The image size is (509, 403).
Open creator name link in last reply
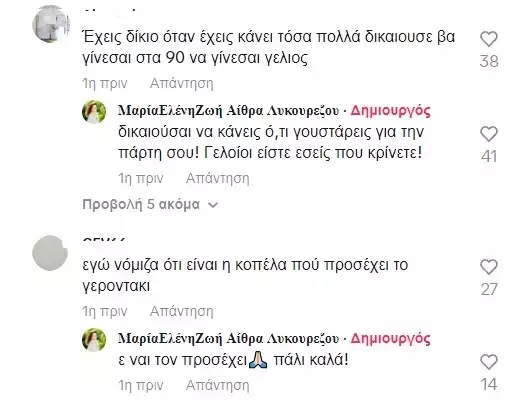[x=229, y=338]
